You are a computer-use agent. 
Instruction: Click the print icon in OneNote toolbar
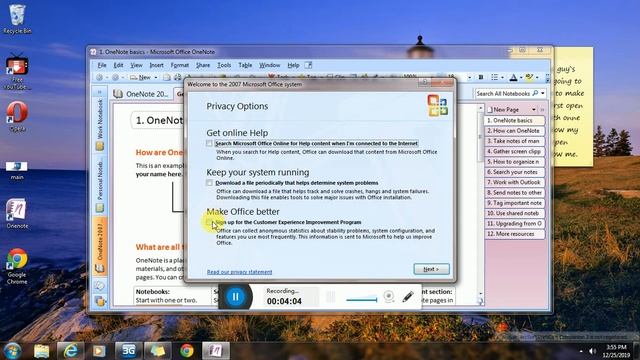178,77
